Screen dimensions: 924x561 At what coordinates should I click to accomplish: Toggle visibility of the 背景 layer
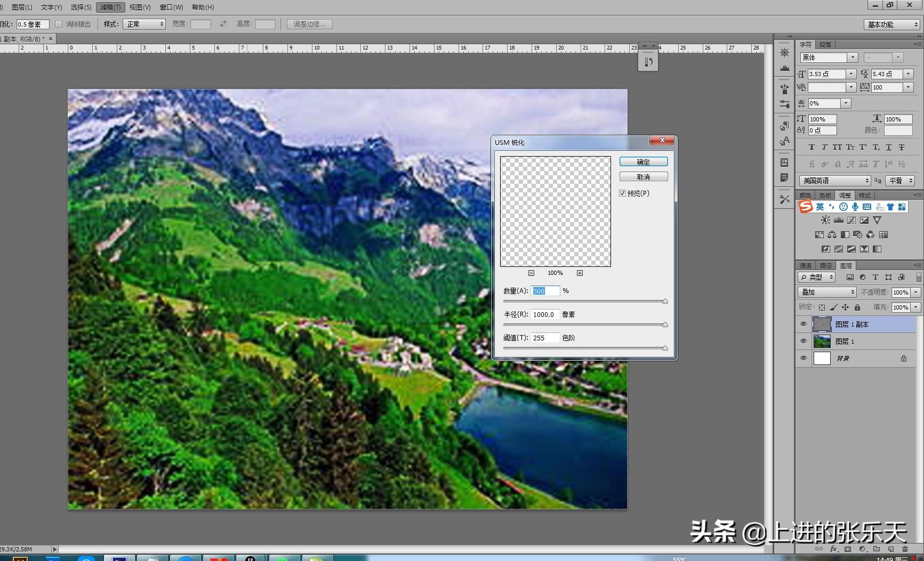click(x=804, y=359)
